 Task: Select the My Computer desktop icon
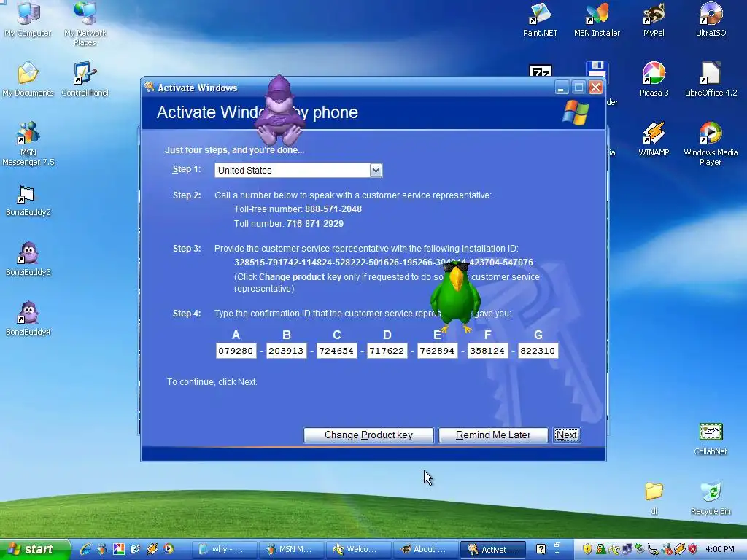coord(28,20)
